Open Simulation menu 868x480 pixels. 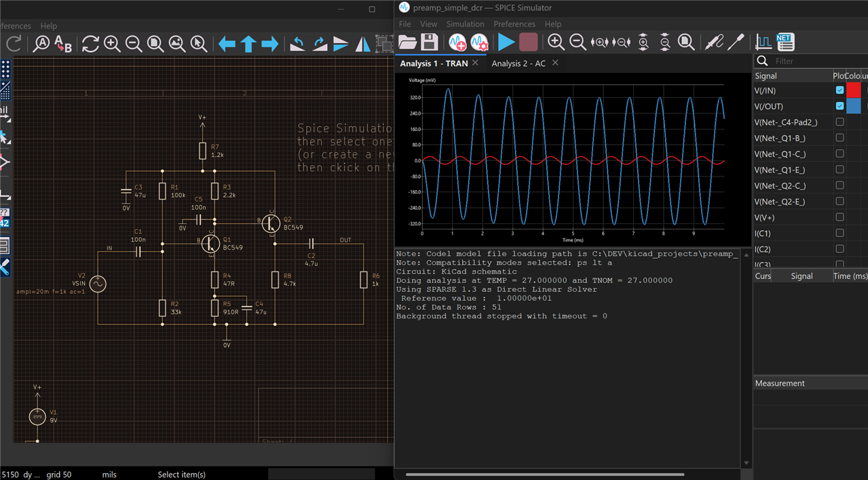click(x=465, y=24)
